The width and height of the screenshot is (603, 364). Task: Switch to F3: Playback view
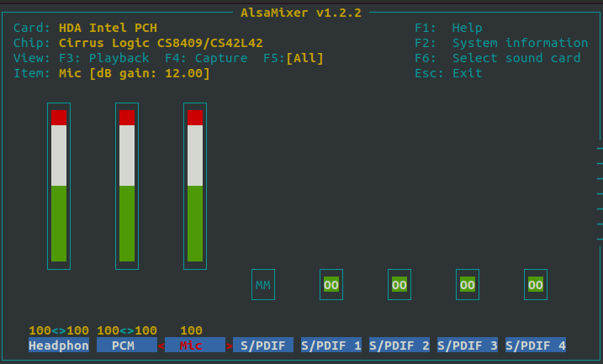(x=103, y=58)
